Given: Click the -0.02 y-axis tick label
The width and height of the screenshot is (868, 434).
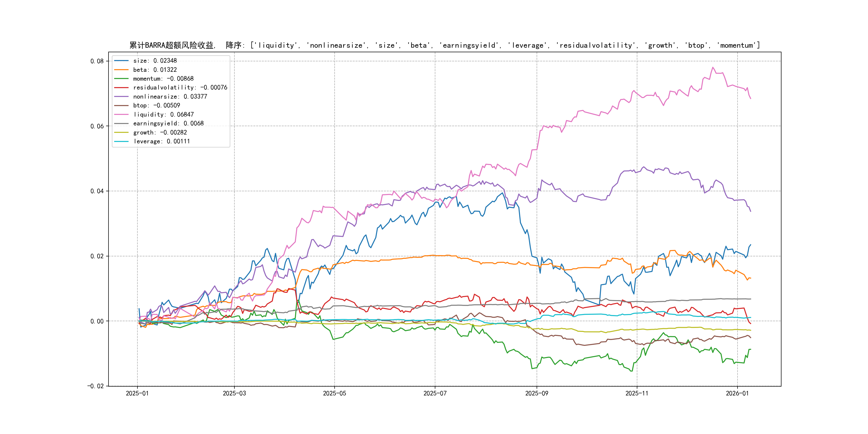Looking at the screenshot, I should 95,386.
